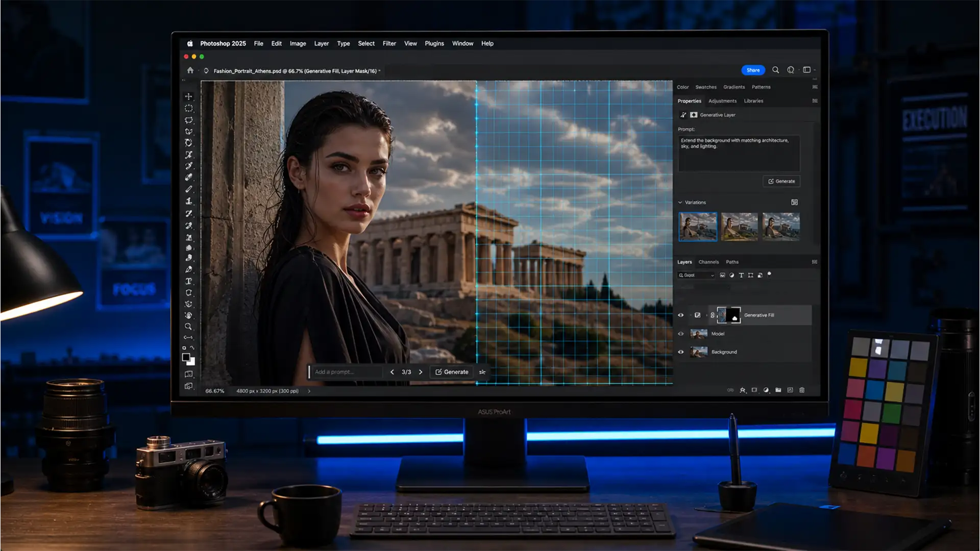
Task: Create new group folder icon
Action: coord(778,390)
